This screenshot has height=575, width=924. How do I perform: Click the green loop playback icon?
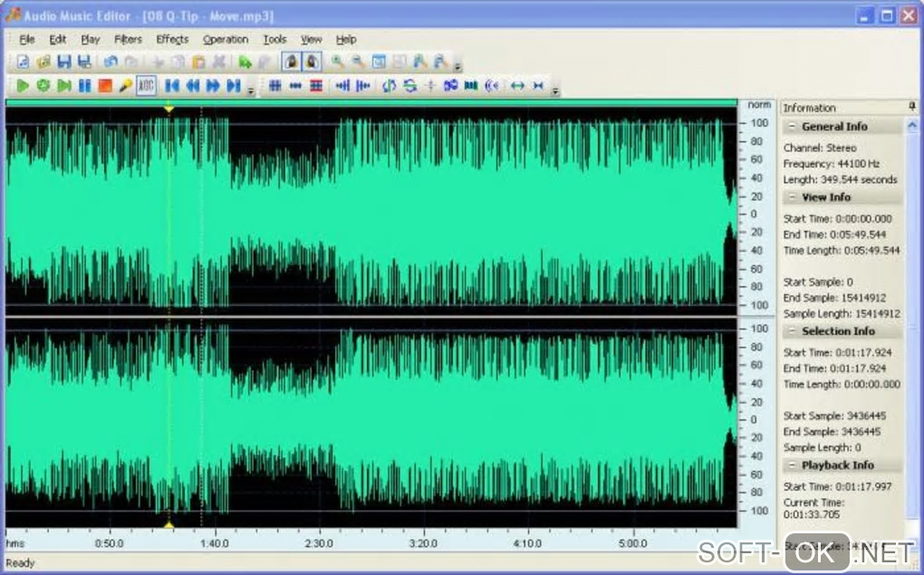click(x=43, y=86)
